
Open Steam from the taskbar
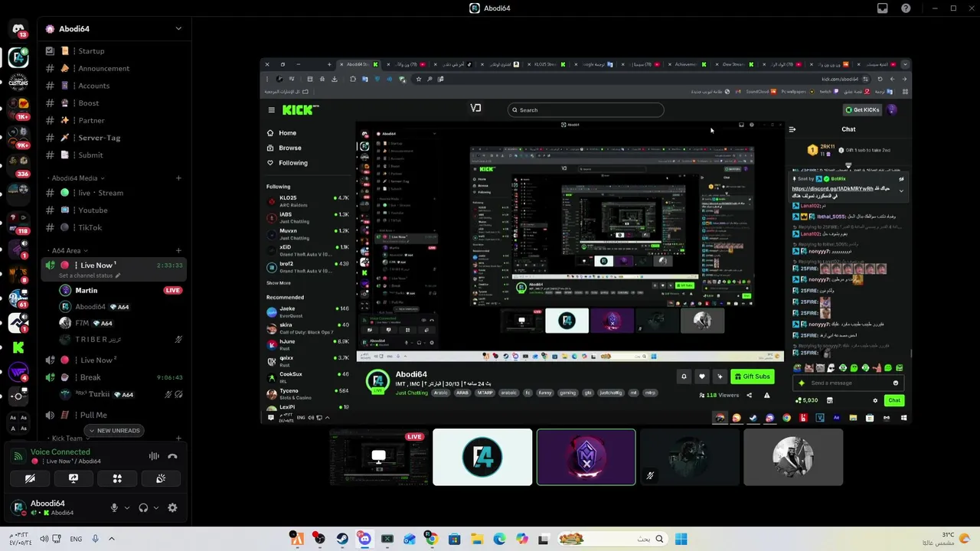[341, 539]
